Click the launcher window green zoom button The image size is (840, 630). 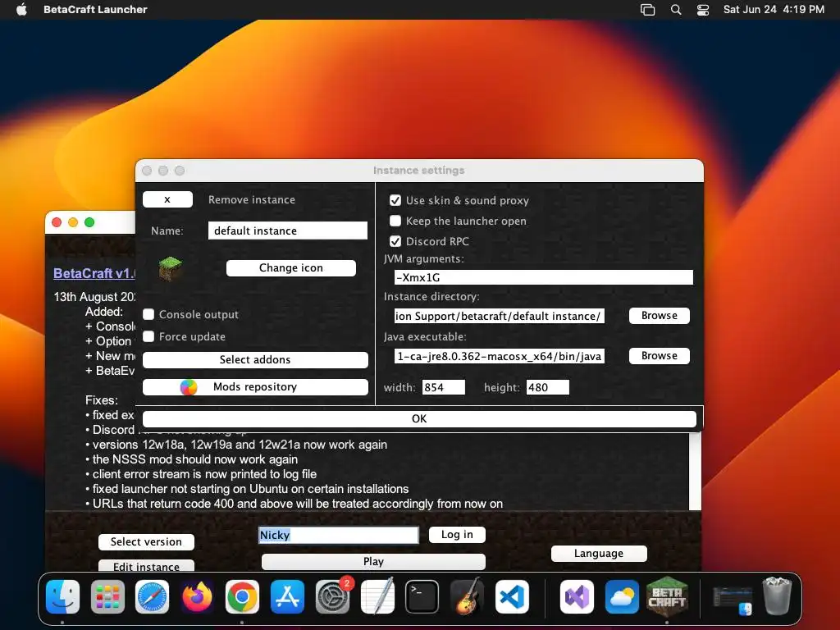89,222
